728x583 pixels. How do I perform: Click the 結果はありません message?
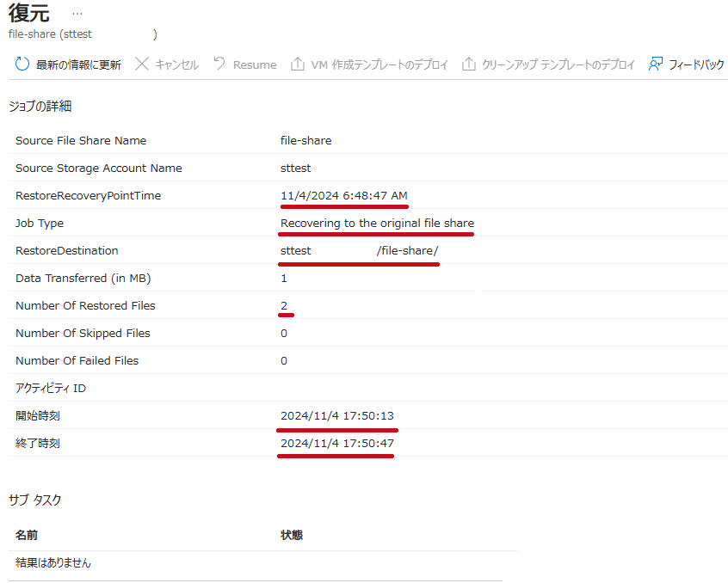(x=53, y=562)
